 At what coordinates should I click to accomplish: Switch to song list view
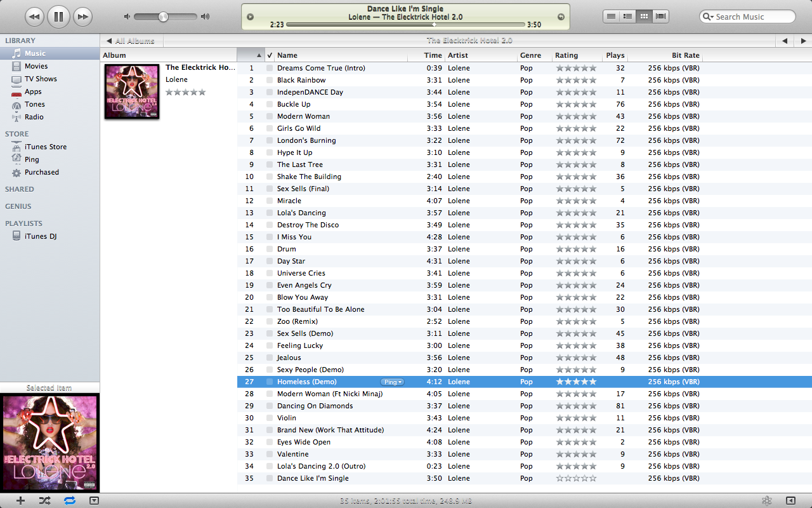(611, 17)
